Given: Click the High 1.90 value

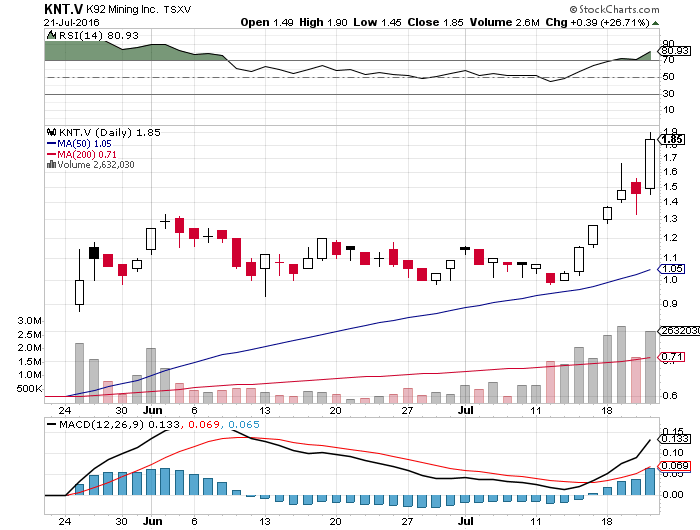Looking at the screenshot, I should pos(323,22).
